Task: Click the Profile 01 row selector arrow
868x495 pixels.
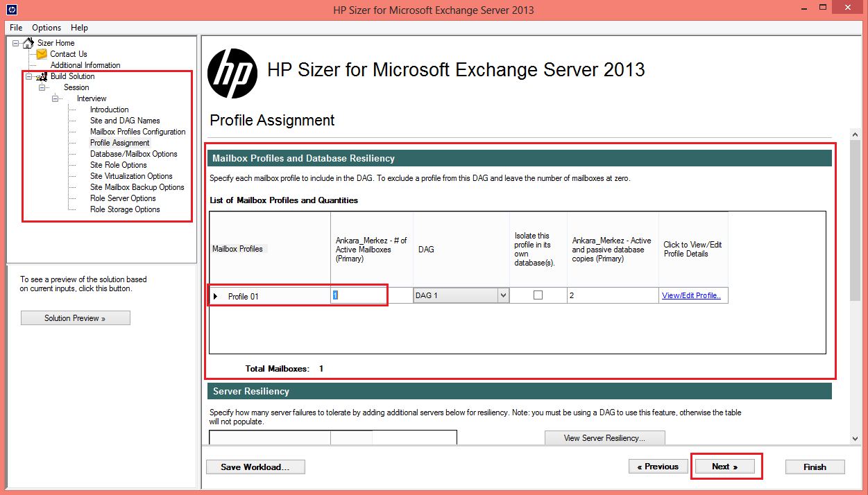Action: 215,297
